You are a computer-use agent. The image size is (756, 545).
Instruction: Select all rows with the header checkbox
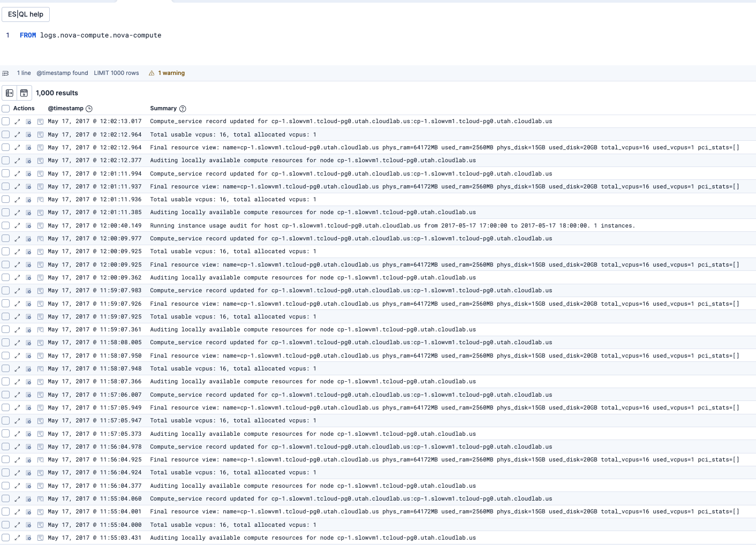[6, 109]
